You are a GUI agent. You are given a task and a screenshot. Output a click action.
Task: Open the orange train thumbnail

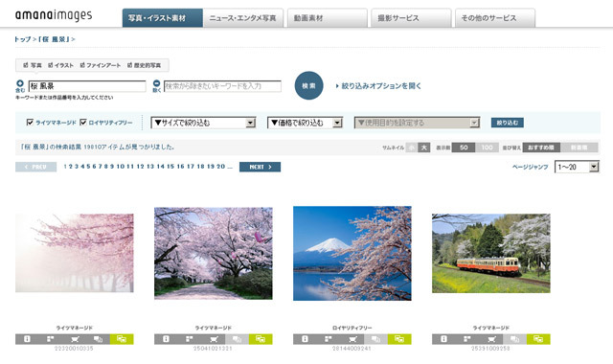click(491, 253)
